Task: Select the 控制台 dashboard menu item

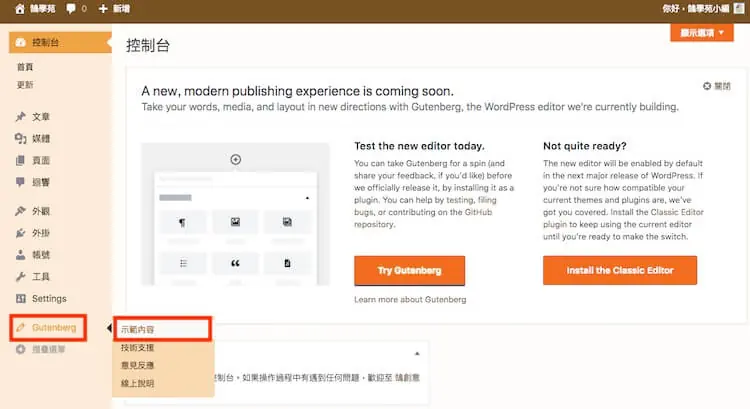Action: point(60,42)
